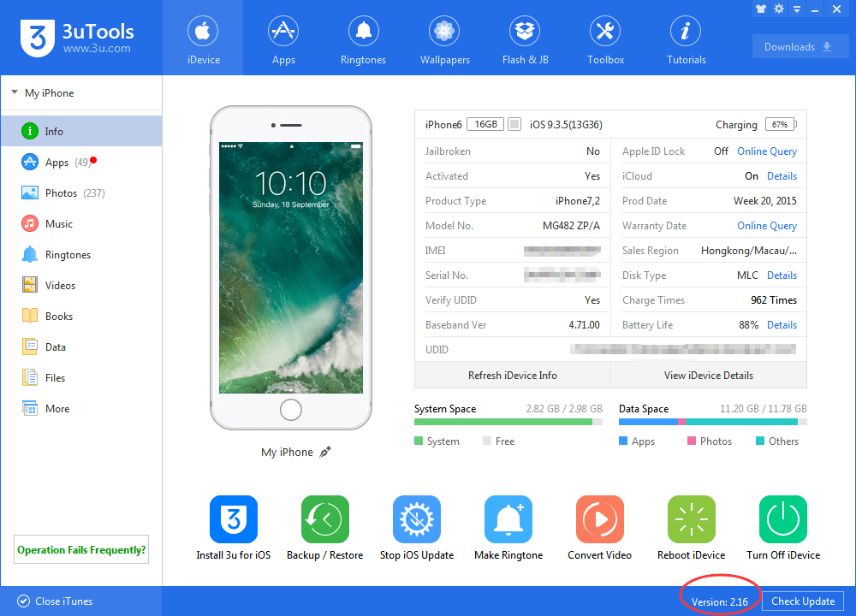Collapse the My iPhone device panel
856x616 pixels.
14,92
